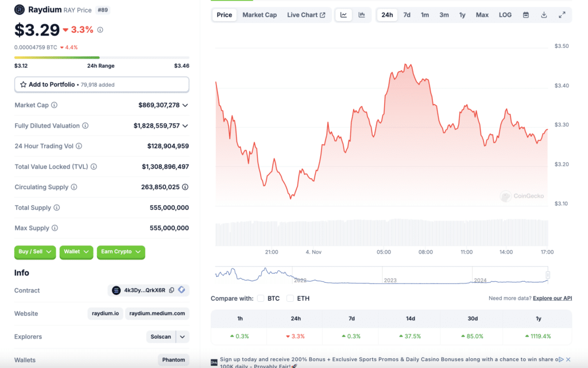Open the raydium.io website link
The height and width of the screenshot is (368, 588).
click(x=106, y=313)
